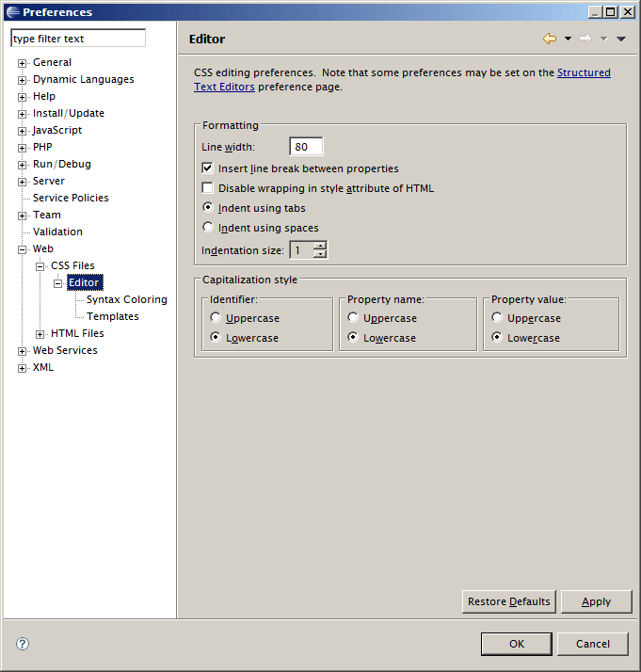Expand the General tree node
Viewport: 641px width, 672px height.
point(22,63)
